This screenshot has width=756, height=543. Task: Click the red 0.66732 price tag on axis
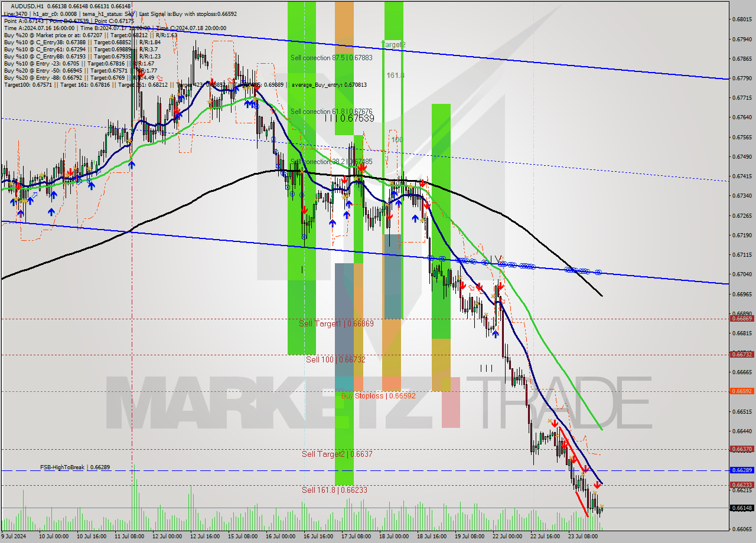coord(742,355)
